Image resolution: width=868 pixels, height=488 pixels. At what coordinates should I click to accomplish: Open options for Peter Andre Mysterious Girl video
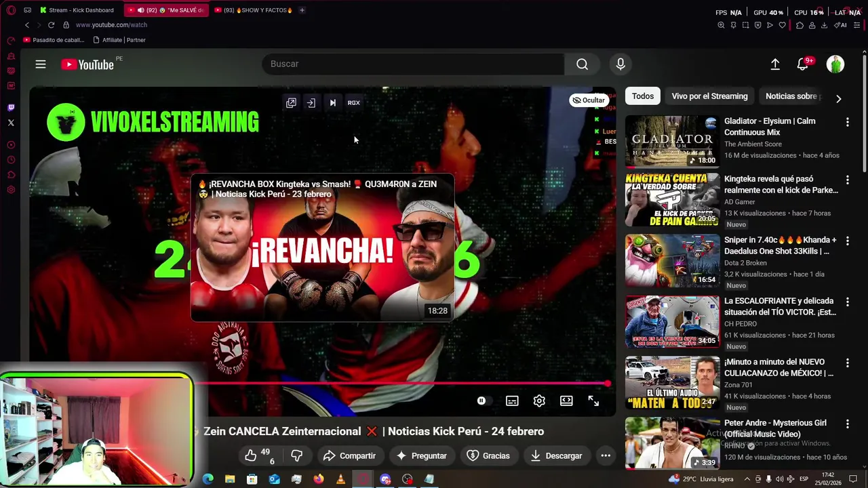pyautogui.click(x=847, y=424)
